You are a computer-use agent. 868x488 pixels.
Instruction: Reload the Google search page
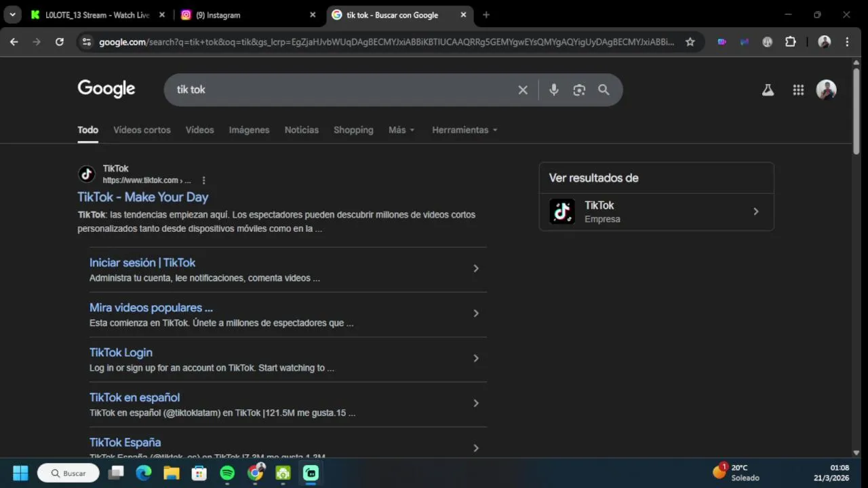(x=60, y=42)
